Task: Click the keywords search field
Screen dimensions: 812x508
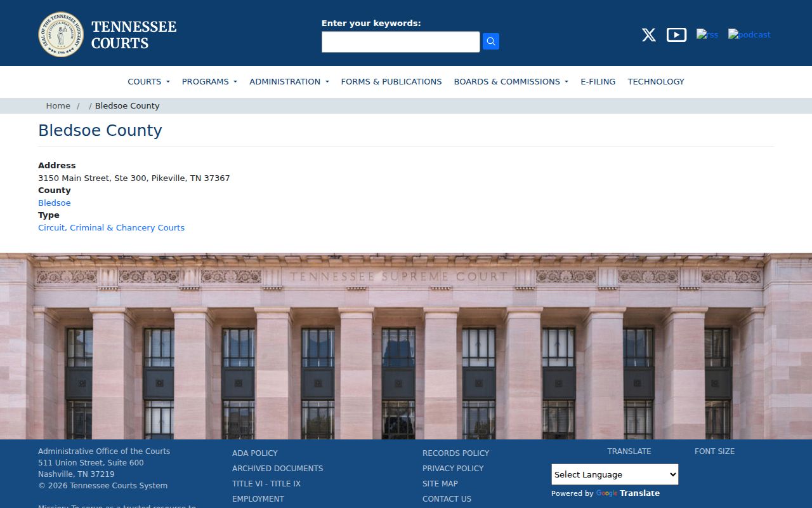Action: (401, 42)
